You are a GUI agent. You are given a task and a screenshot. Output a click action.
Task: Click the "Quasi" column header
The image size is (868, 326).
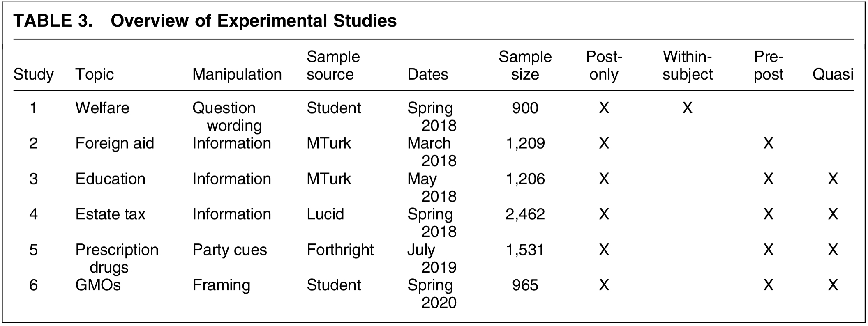833,74
